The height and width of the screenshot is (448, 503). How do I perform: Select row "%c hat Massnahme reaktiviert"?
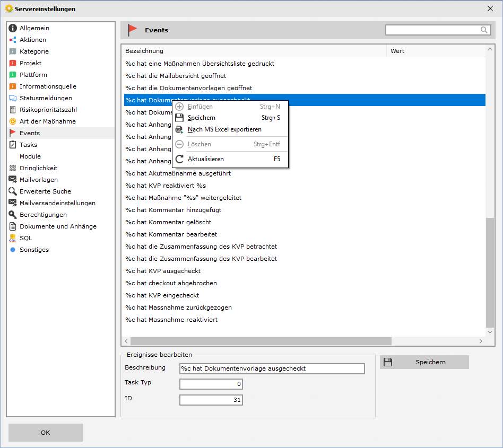click(x=305, y=320)
